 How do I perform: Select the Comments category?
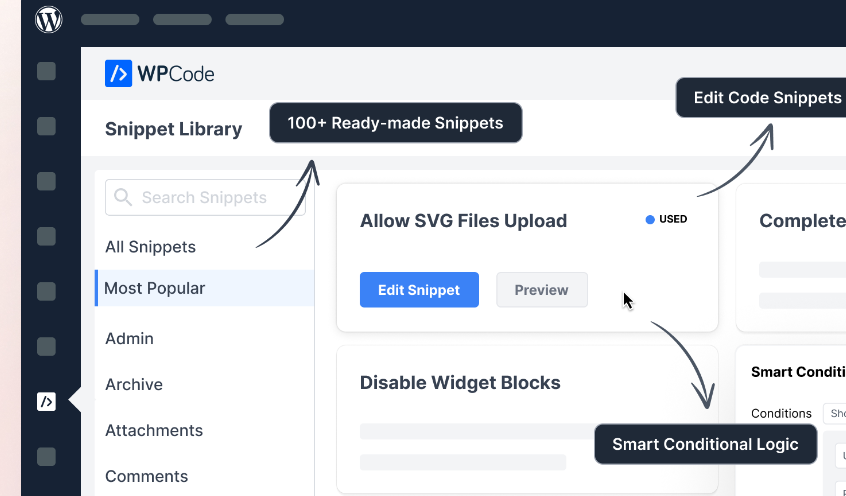point(146,477)
